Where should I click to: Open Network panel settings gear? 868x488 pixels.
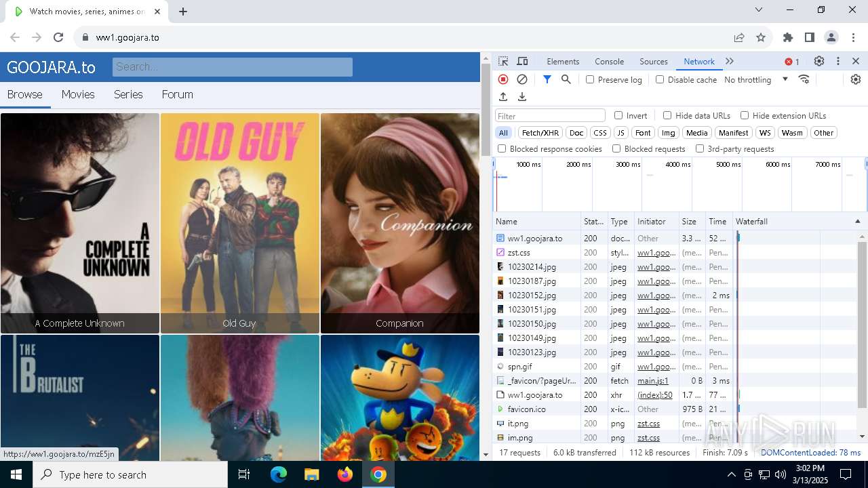[856, 79]
